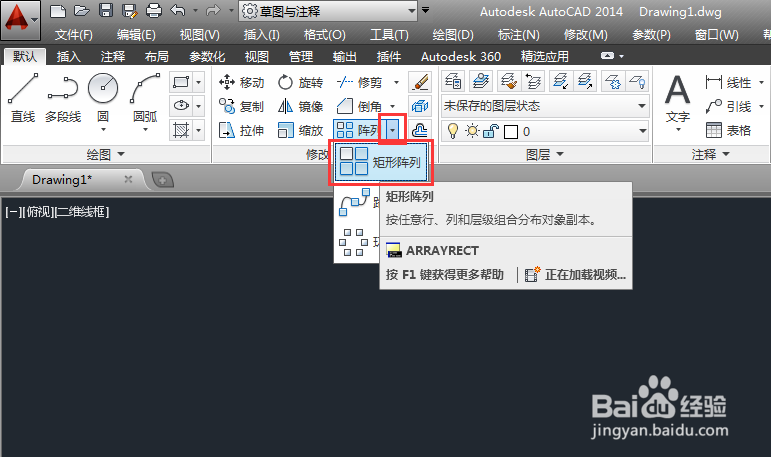Click the rectangle draw tool icon
This screenshot has width=771, height=457.
point(180,82)
